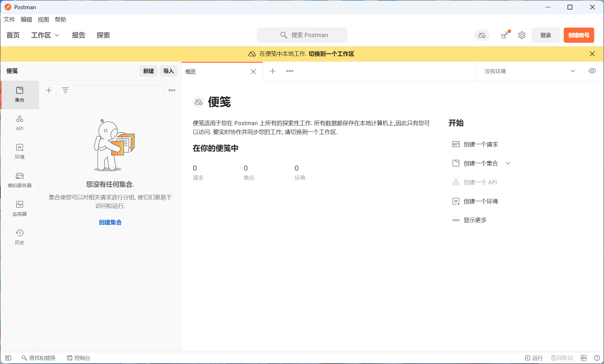Click the 0 集合 count

click(249, 173)
